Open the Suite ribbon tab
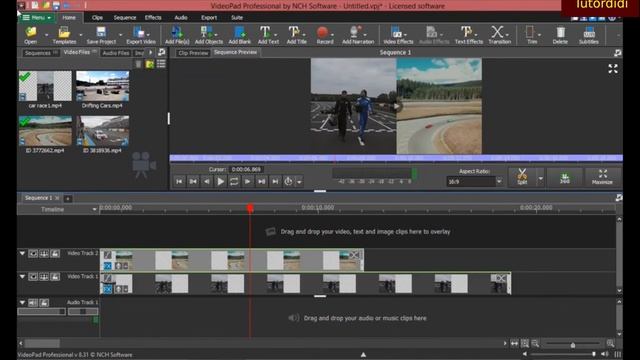 [x=237, y=18]
